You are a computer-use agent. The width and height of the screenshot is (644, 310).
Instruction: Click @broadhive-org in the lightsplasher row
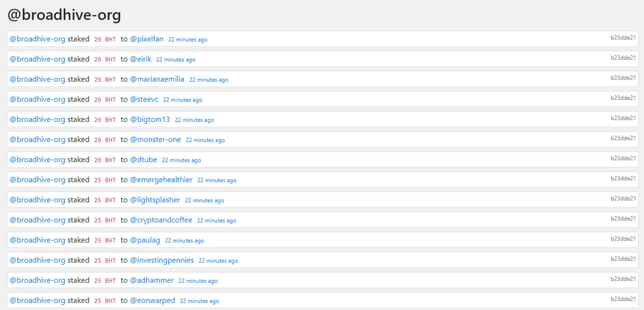[x=38, y=200]
